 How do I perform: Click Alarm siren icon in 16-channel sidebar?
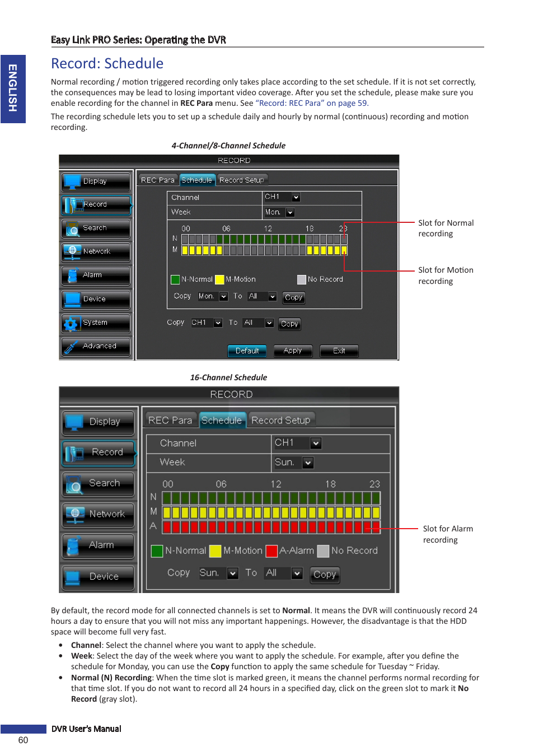pyautogui.click(x=73, y=545)
